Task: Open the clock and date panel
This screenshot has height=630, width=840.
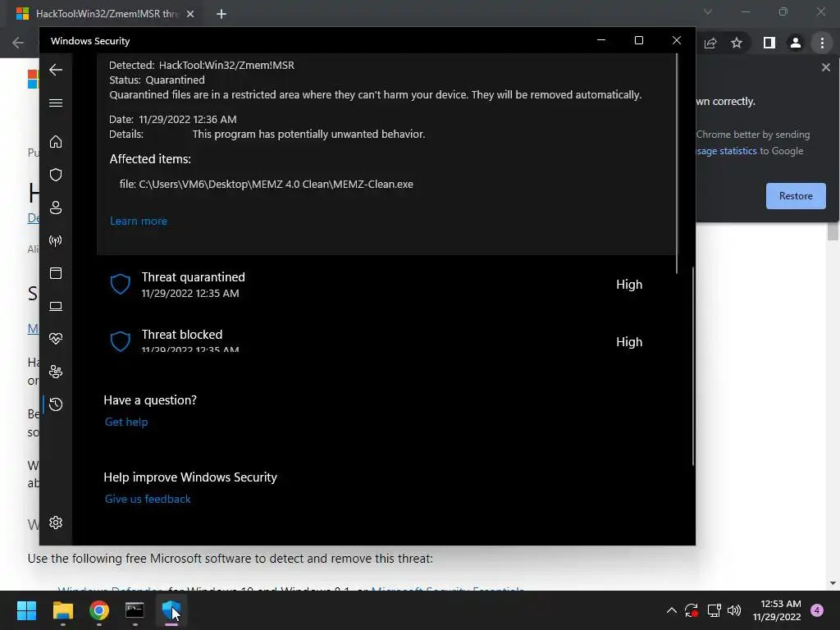Action: (777, 610)
